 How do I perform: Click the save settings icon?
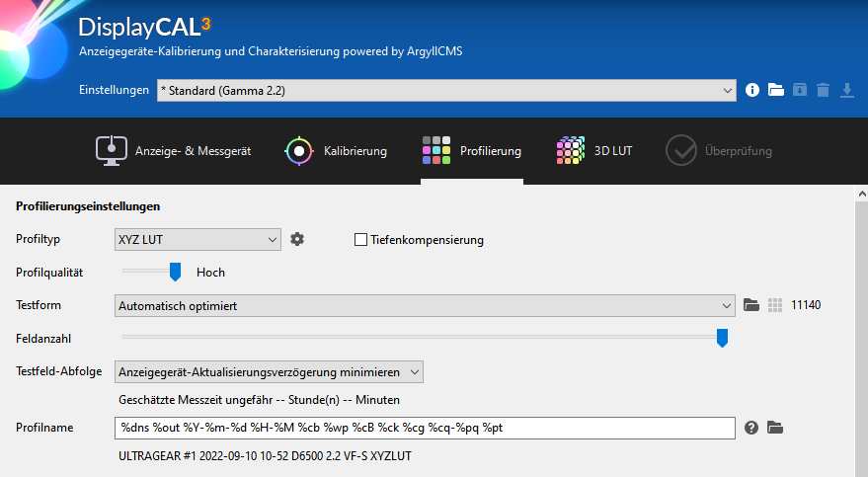tap(799, 90)
